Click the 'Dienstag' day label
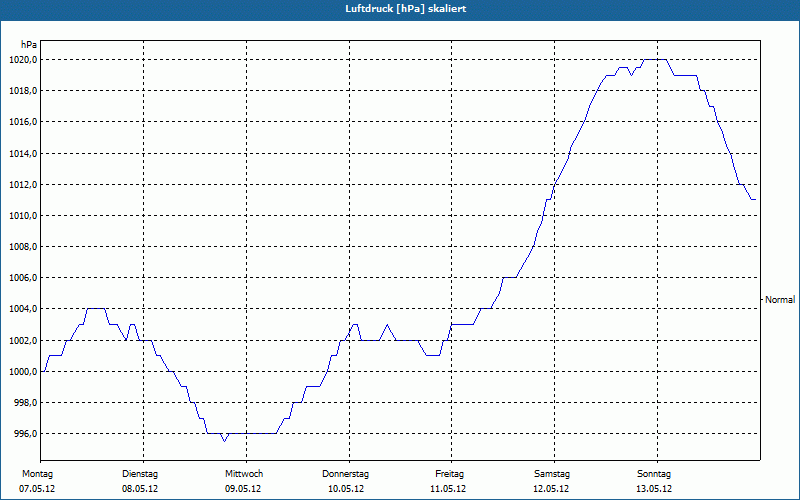The height and width of the screenshot is (500, 800). [140, 474]
